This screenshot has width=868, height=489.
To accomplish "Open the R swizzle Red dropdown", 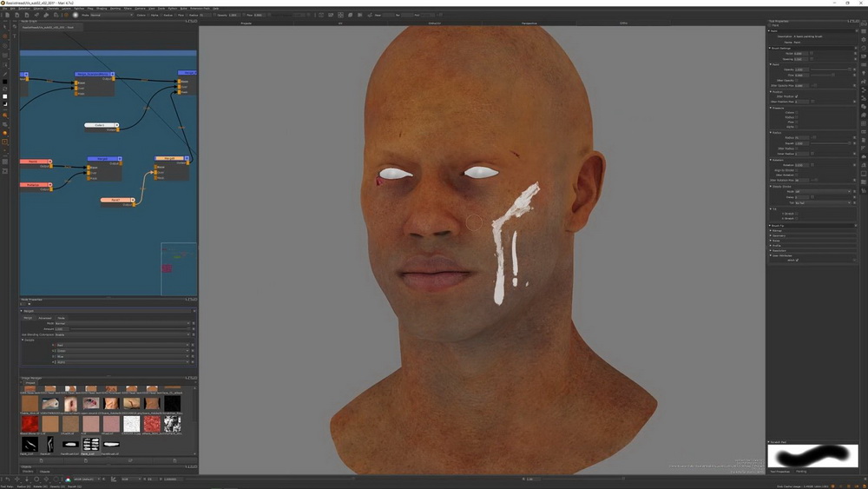I will 122,345.
